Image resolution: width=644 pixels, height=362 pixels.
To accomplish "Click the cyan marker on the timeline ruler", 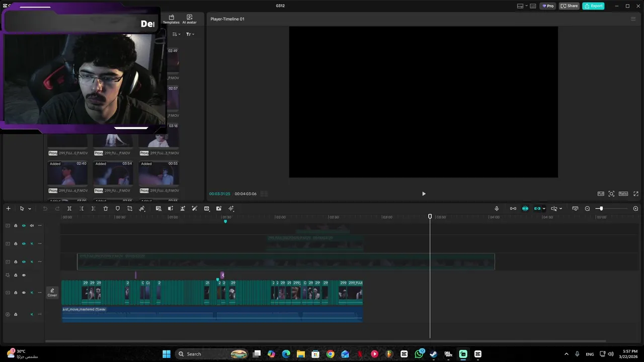I will click(x=225, y=221).
